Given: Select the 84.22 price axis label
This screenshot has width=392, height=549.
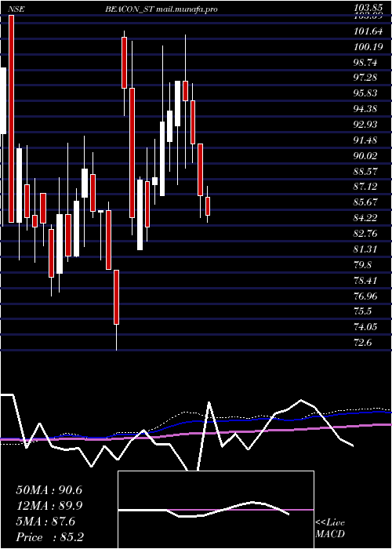Looking at the screenshot, I should coord(366,218).
